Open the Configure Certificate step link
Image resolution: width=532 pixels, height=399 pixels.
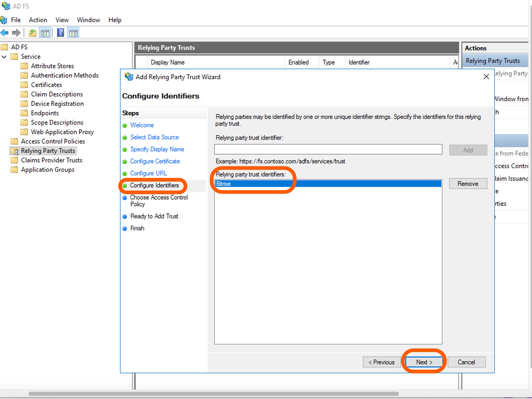[x=155, y=161]
